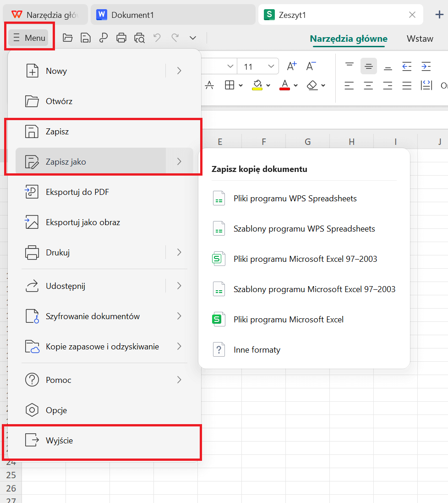Open the WPS Narzędzia home tab

pos(45,15)
